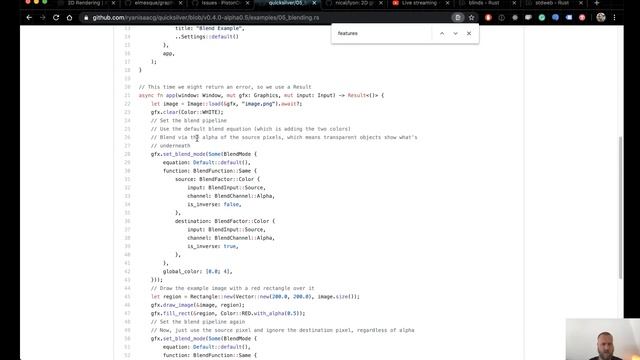Click the page vertical scrollbar thumb

(620, 207)
